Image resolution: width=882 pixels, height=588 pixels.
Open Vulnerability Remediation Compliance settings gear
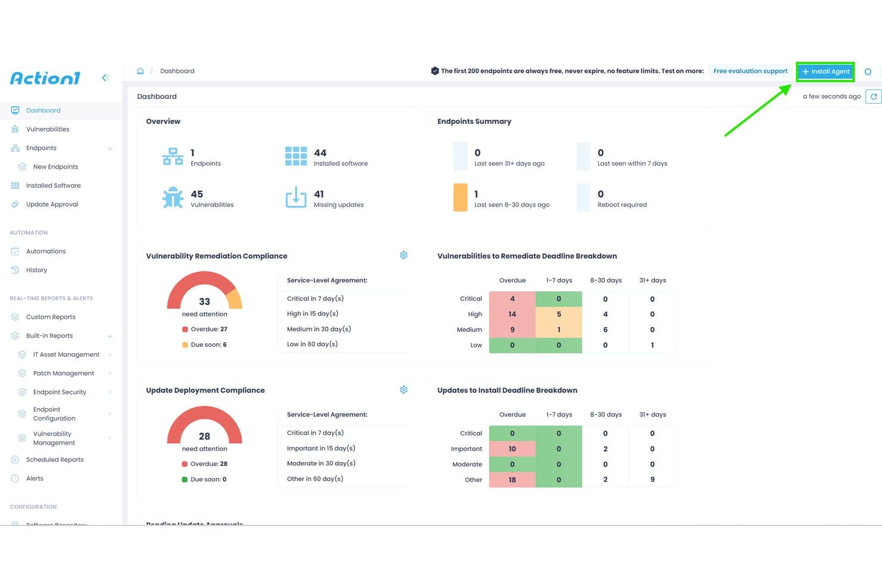click(403, 256)
